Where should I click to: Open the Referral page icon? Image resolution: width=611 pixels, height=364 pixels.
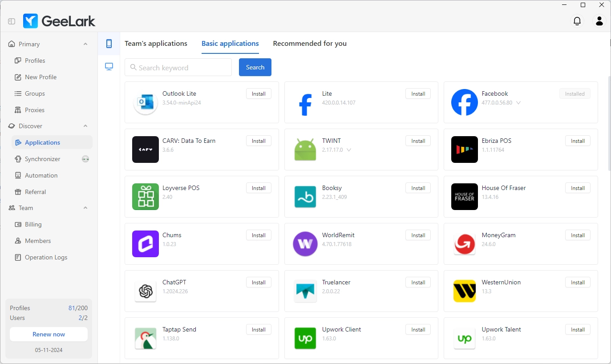pyautogui.click(x=18, y=192)
